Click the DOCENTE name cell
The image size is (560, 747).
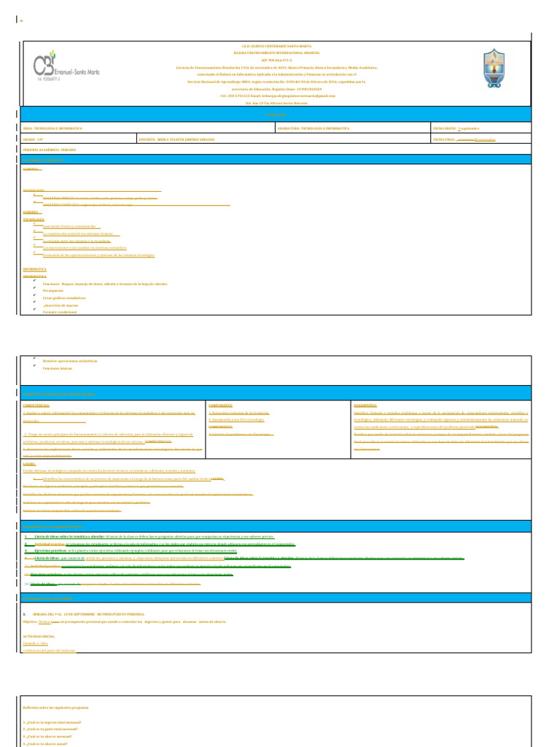(284, 139)
